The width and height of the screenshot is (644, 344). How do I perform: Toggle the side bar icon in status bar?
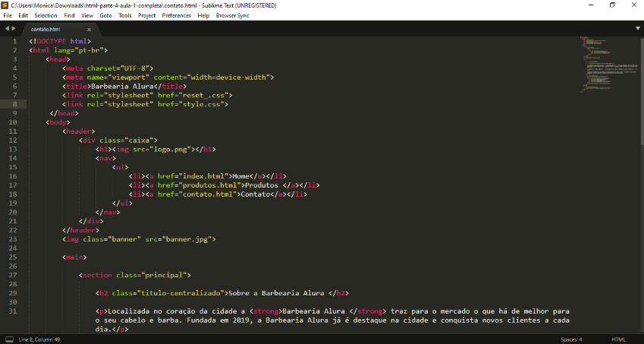point(9,339)
